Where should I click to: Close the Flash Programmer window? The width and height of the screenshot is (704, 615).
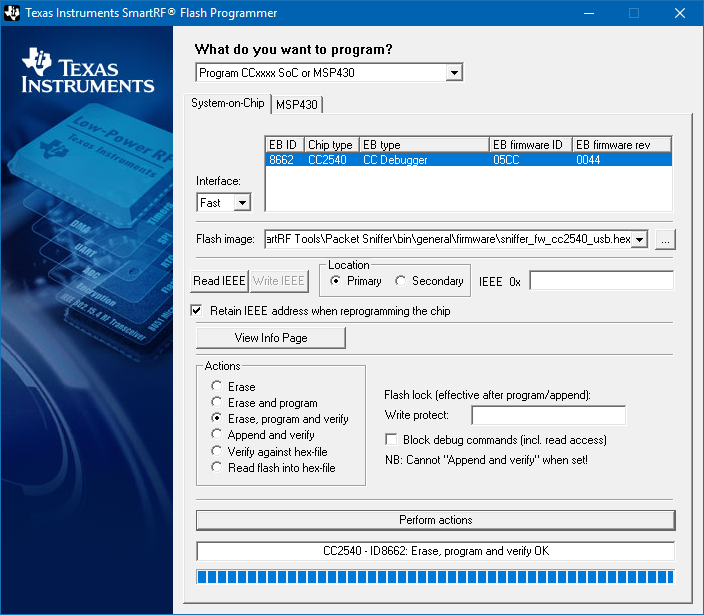click(x=680, y=13)
